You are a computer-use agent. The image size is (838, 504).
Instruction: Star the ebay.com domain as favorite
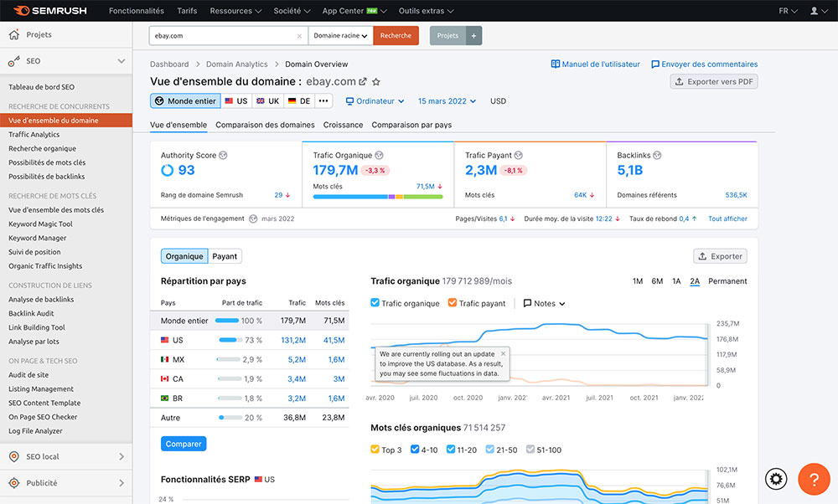(x=376, y=82)
